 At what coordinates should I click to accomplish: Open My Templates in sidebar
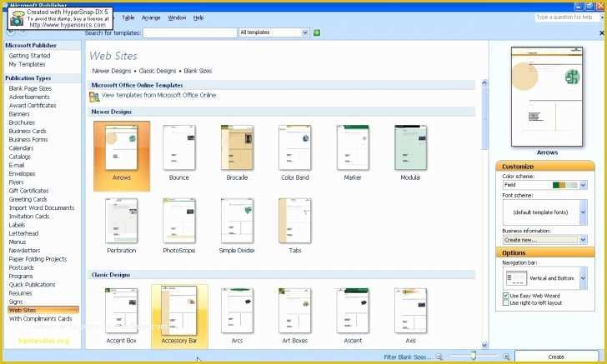(x=27, y=64)
